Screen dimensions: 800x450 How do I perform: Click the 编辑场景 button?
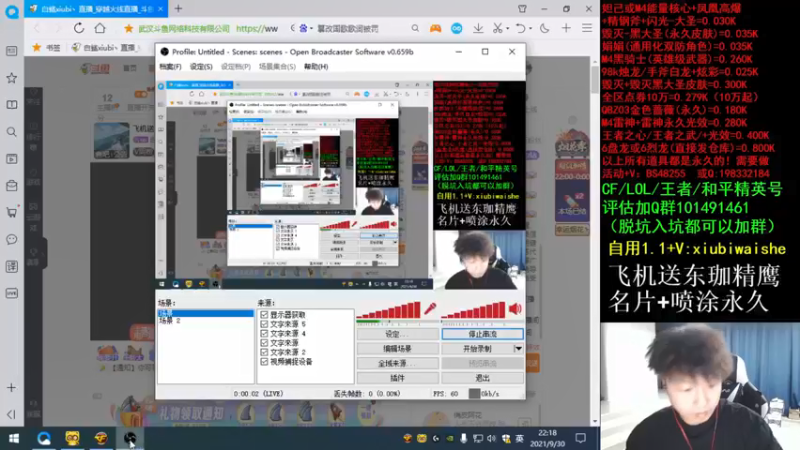(397, 349)
